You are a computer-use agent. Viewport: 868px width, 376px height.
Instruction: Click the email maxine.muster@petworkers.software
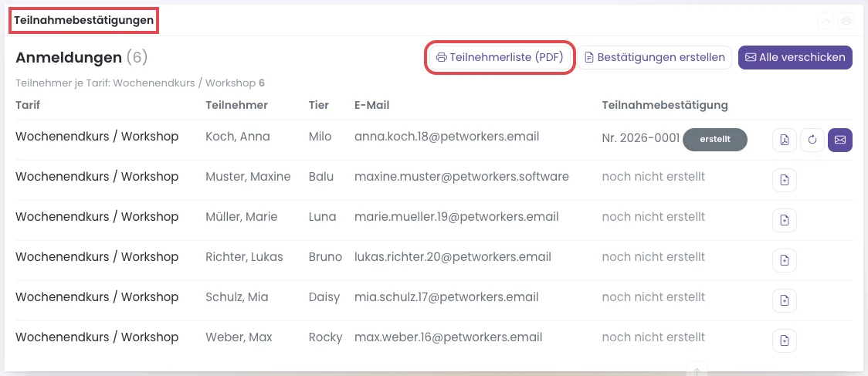pos(462,178)
